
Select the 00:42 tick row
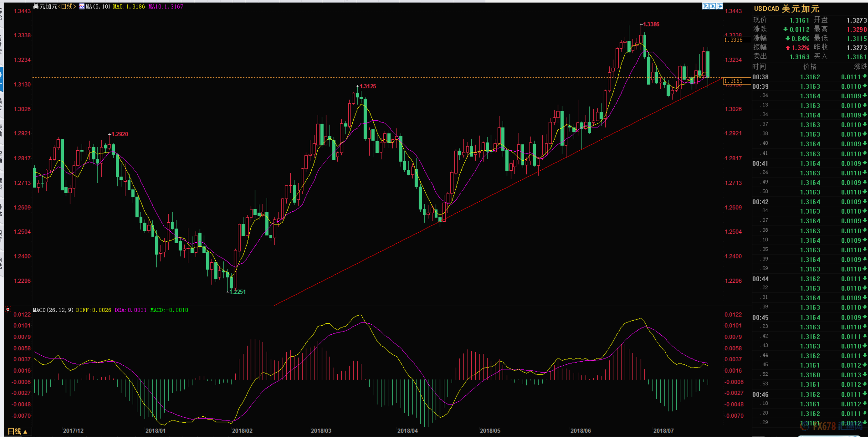point(810,202)
